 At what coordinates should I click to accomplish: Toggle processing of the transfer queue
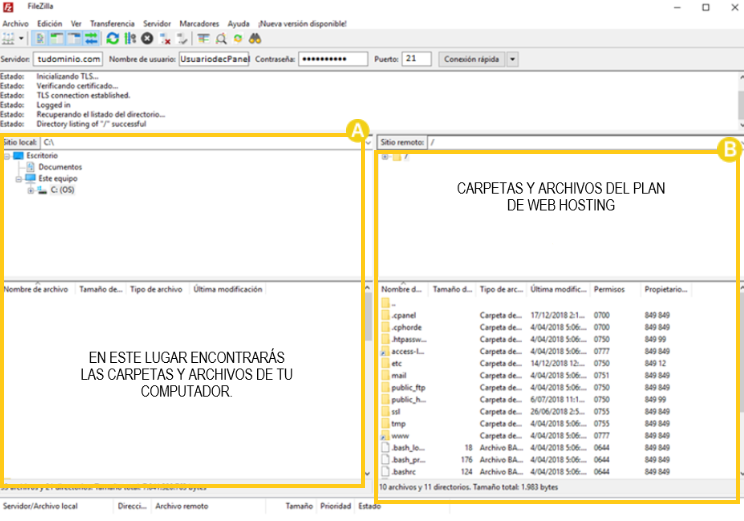pos(130,38)
